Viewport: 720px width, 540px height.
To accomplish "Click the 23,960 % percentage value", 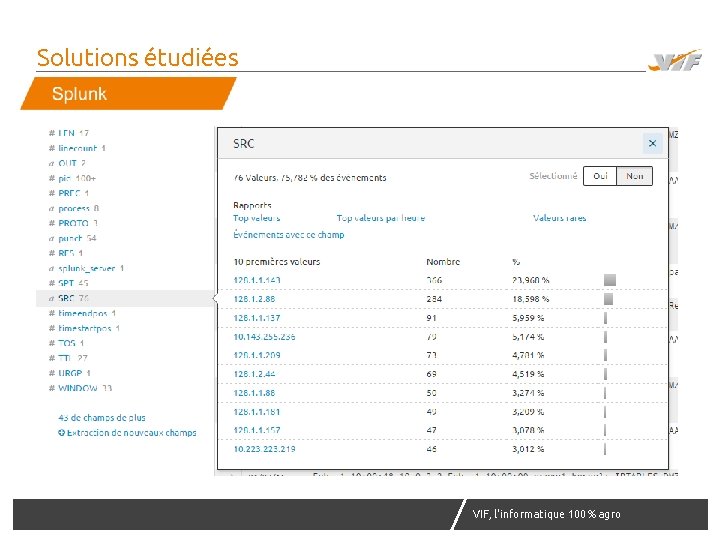I will (x=530, y=280).
